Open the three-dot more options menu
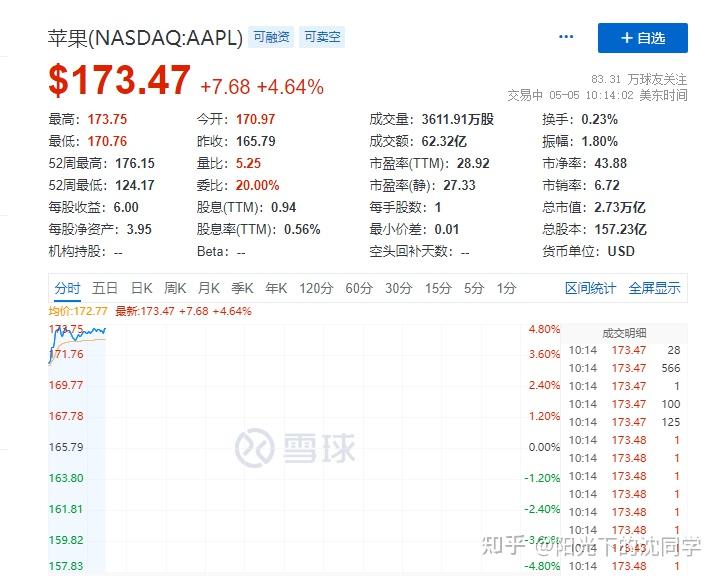Image resolution: width=719 pixels, height=576 pixels. (566, 37)
